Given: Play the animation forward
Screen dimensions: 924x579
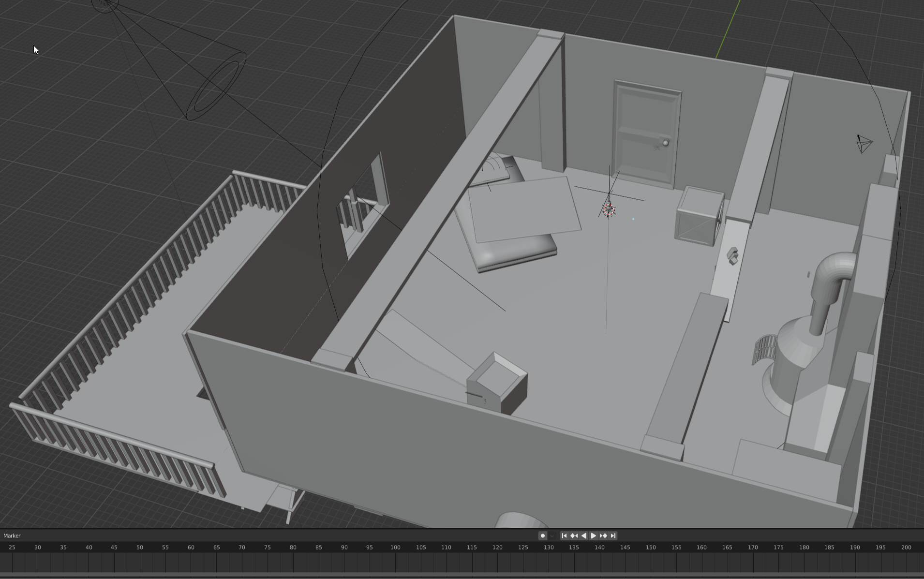Looking at the screenshot, I should pos(594,535).
